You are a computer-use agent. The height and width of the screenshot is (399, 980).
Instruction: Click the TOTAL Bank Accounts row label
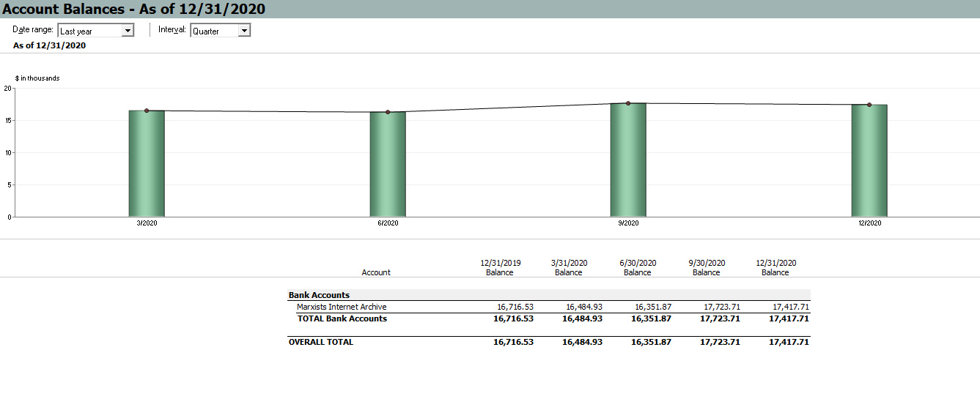[x=342, y=318]
